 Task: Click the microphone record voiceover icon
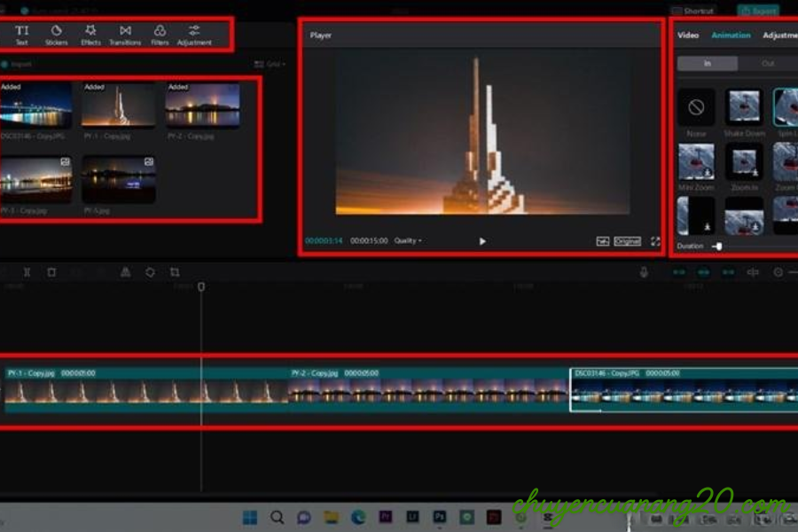click(x=644, y=272)
